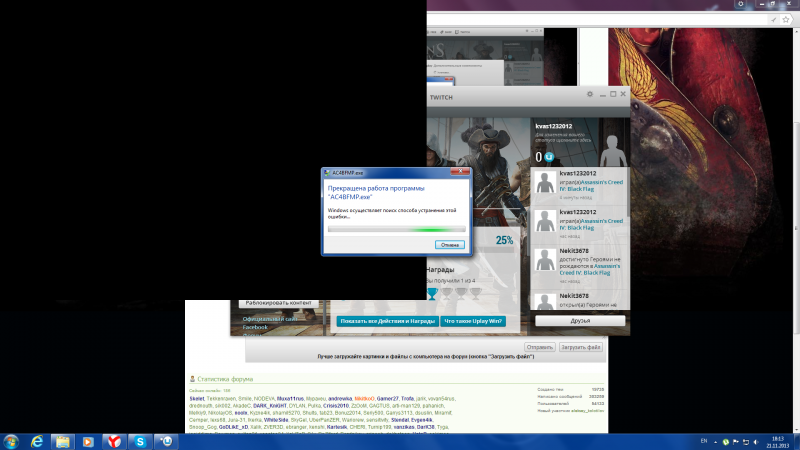Screen dimensions: 800x450
Task: Open Action Center flag tray icon
Action: coord(736,442)
